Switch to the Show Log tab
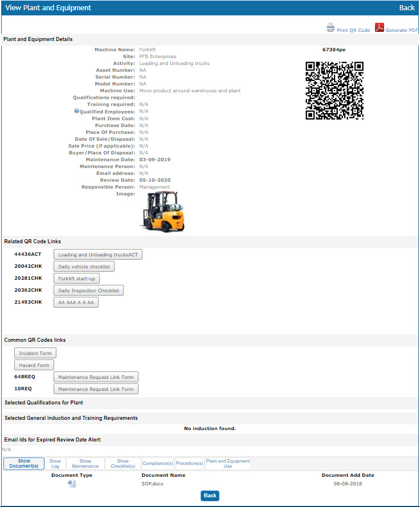Image resolution: width=420 pixels, height=507 pixels. tap(55, 464)
